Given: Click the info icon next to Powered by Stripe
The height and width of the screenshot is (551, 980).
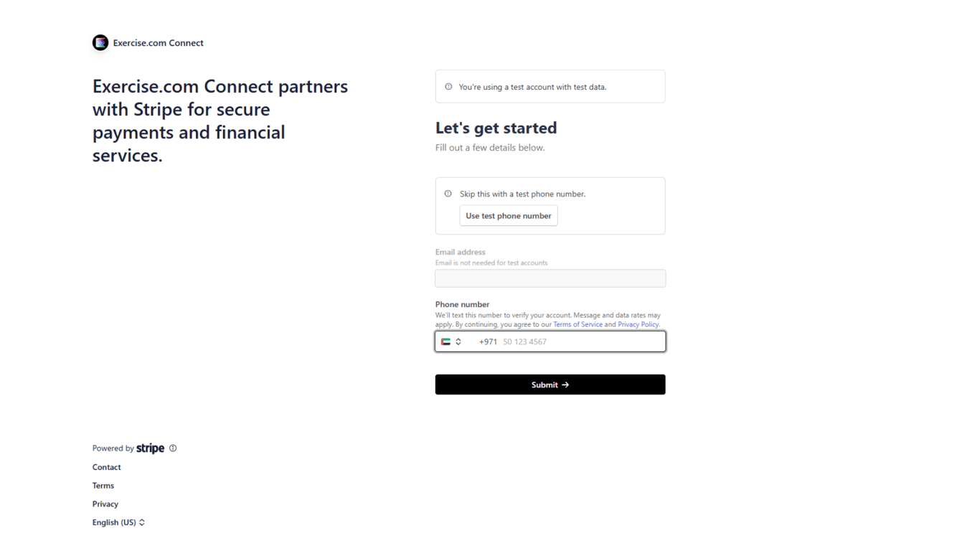Looking at the screenshot, I should pos(174,448).
